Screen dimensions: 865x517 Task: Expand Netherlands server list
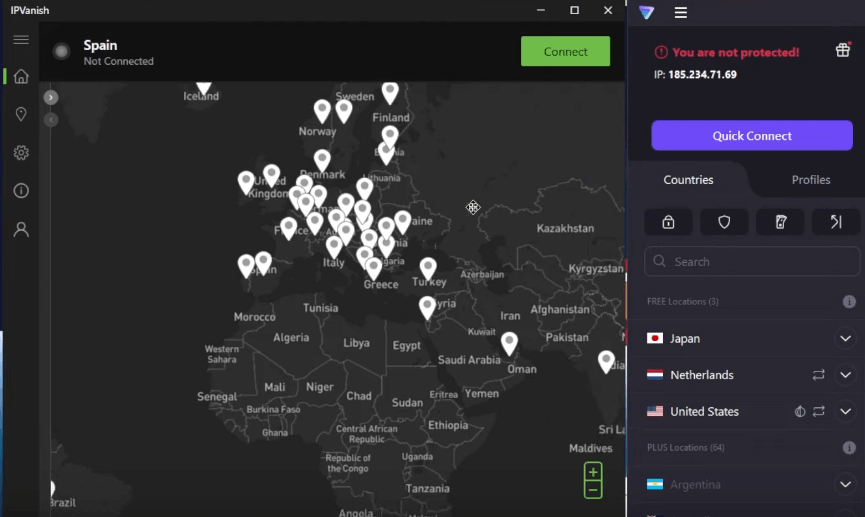point(846,375)
